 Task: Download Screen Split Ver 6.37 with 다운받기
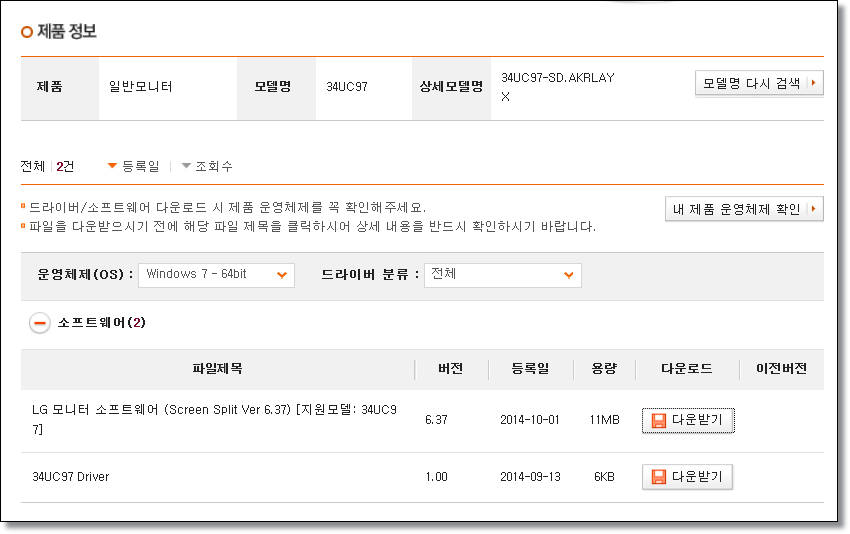[688, 420]
